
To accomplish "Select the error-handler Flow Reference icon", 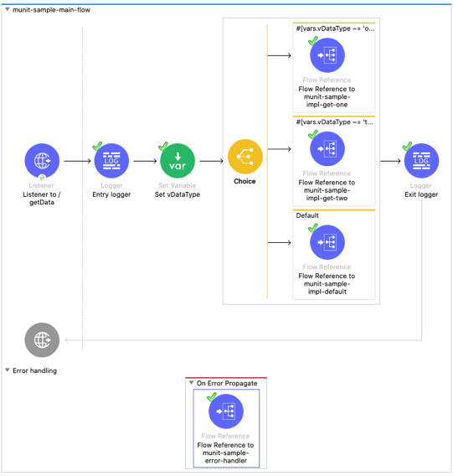I will 226,411.
